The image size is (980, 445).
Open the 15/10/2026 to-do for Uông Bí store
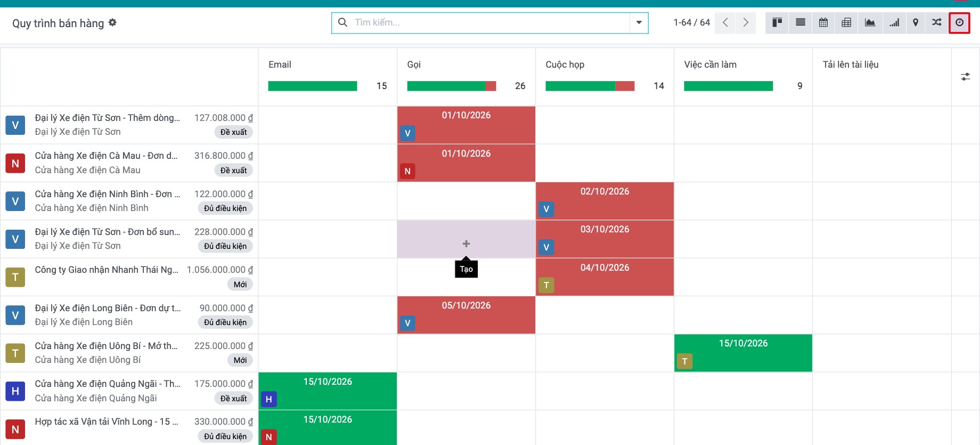coord(743,353)
